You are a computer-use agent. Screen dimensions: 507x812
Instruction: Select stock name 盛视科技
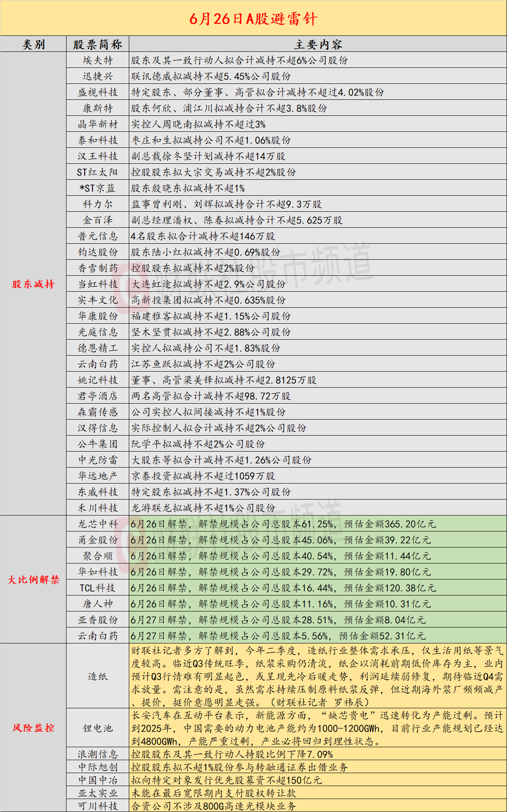(x=98, y=92)
